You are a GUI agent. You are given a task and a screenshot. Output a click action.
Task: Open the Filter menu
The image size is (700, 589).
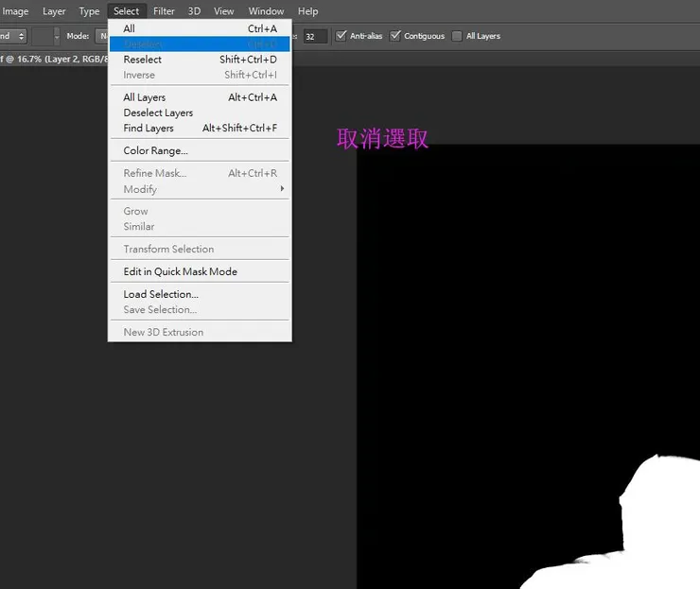click(x=164, y=11)
